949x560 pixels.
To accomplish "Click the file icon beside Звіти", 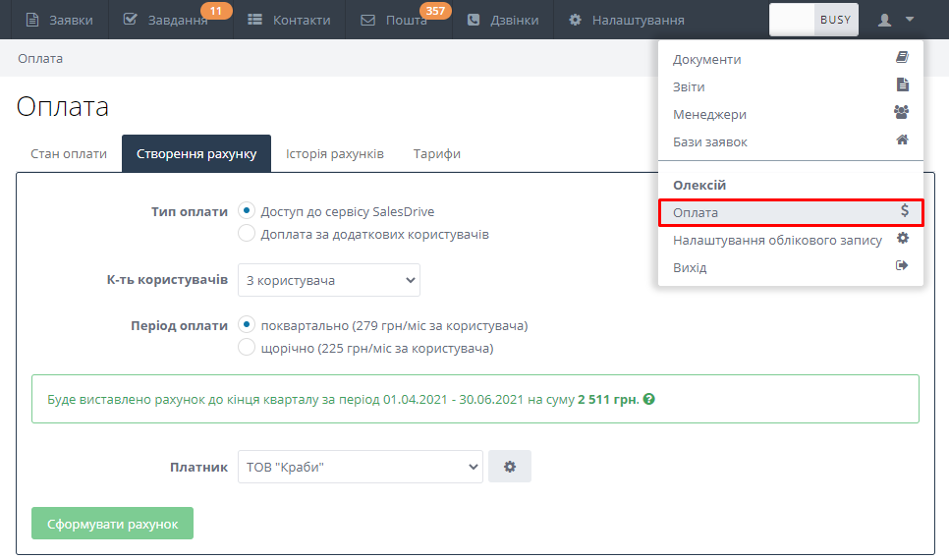I will click(902, 85).
